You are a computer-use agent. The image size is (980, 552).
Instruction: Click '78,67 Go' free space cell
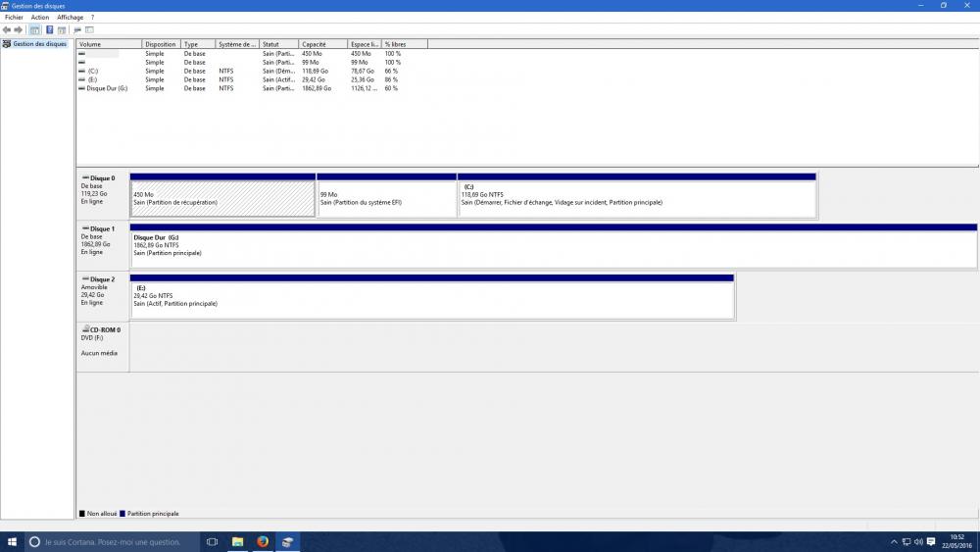tap(363, 72)
